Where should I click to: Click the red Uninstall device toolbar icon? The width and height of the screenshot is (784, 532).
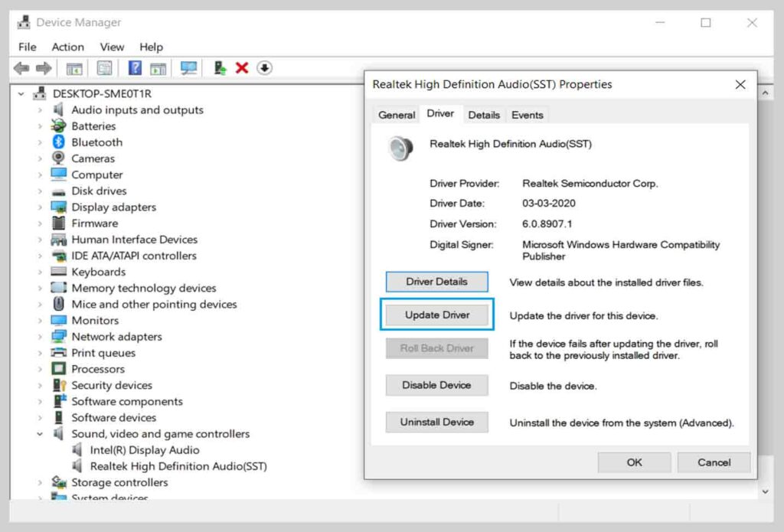click(x=242, y=67)
